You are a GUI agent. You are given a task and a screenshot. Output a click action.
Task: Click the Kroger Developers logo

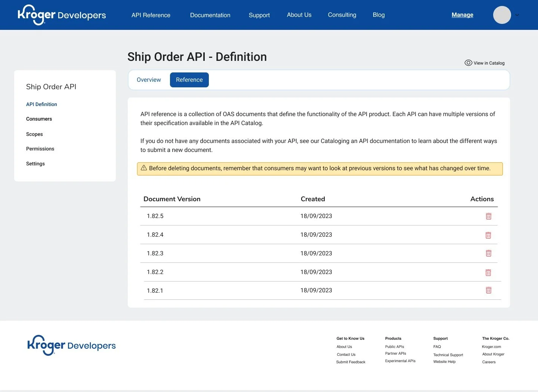pos(61,15)
